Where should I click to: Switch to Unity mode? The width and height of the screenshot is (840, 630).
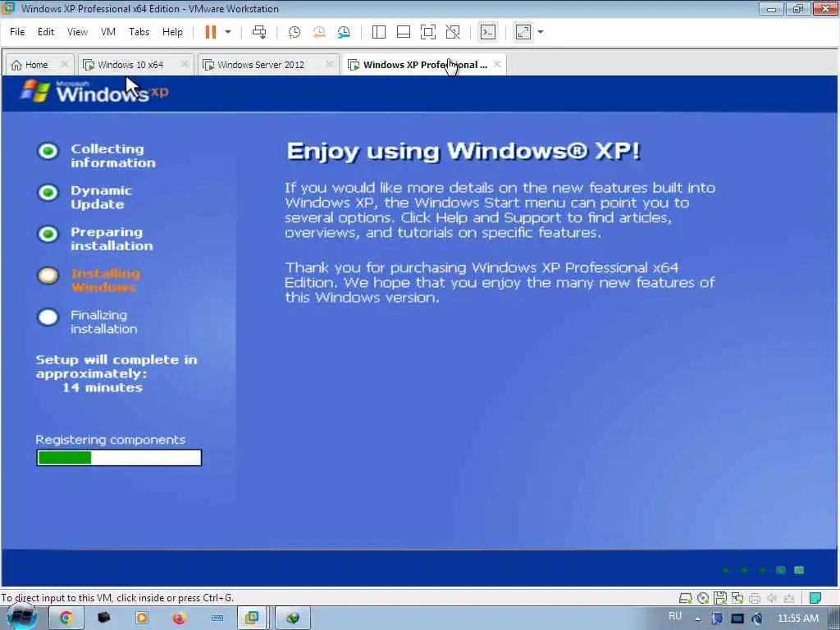pos(453,32)
